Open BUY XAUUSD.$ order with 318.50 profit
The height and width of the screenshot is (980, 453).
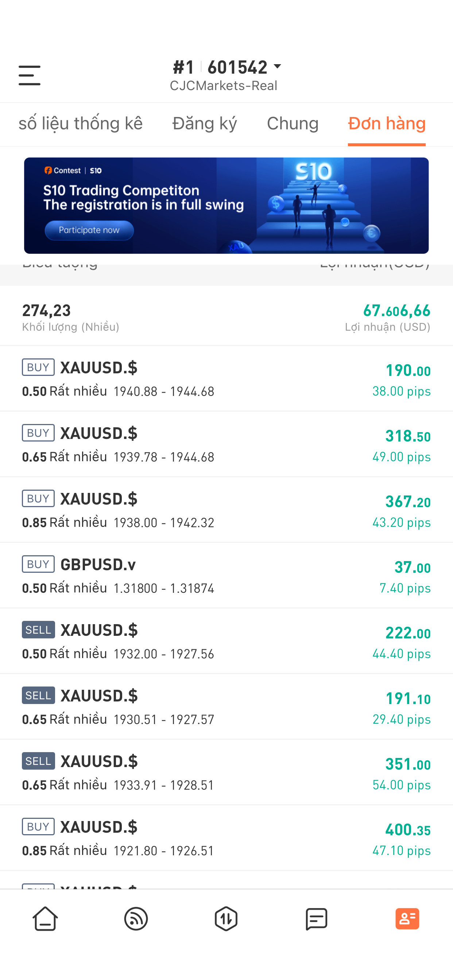pos(226,444)
